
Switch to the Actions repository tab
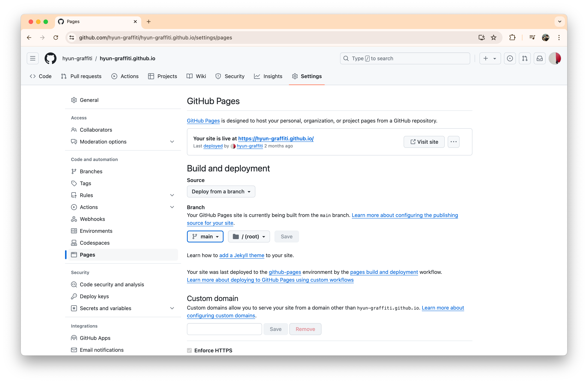(125, 76)
